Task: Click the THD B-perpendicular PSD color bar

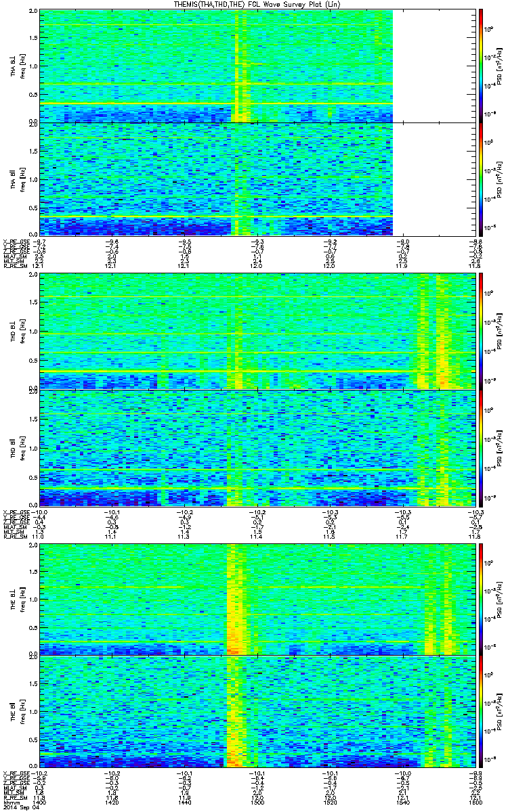Action: [x=481, y=332]
